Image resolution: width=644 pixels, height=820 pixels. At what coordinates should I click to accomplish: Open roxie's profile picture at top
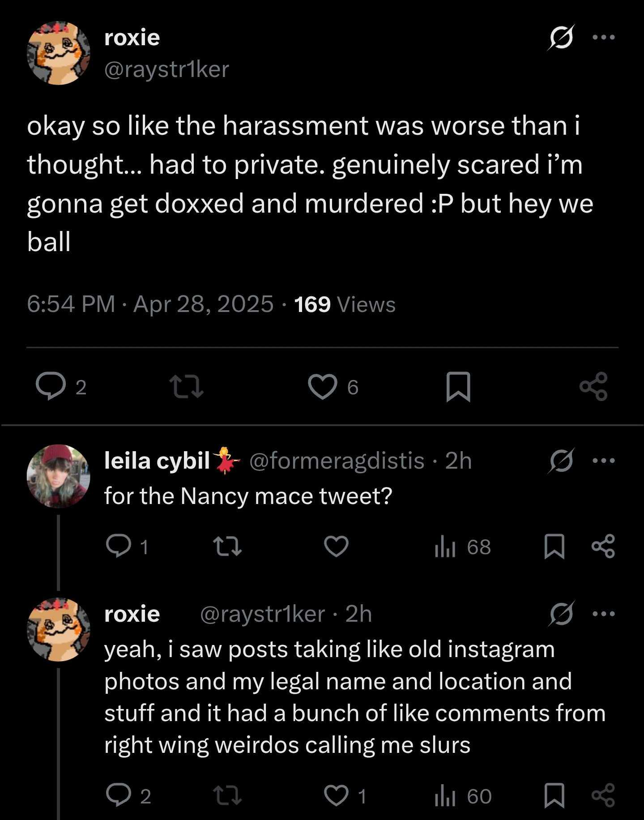59,53
